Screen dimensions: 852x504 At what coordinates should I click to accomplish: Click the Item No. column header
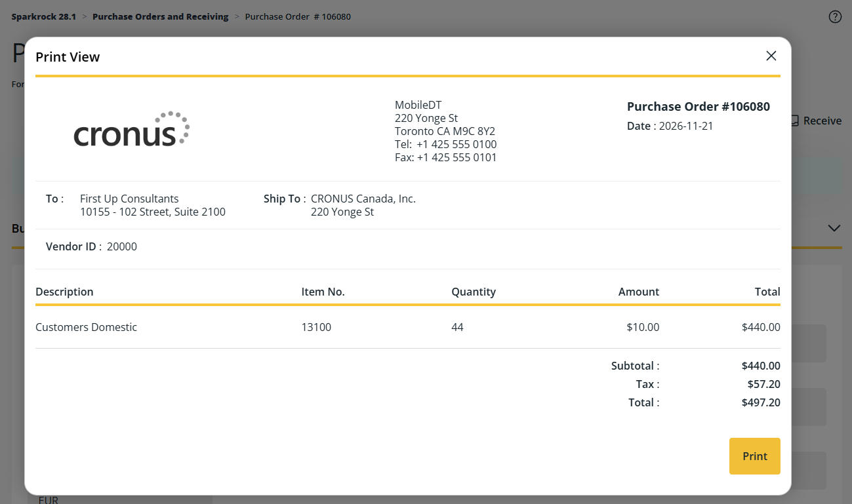(323, 292)
